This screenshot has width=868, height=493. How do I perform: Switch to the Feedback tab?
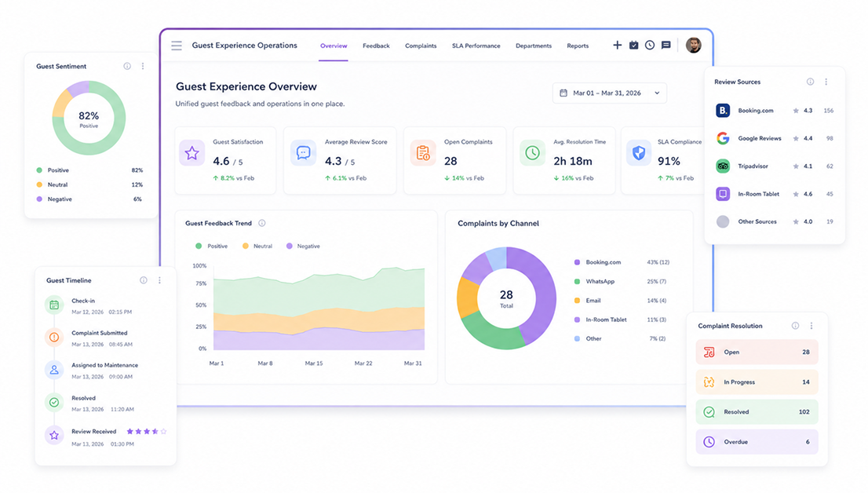[x=376, y=46]
